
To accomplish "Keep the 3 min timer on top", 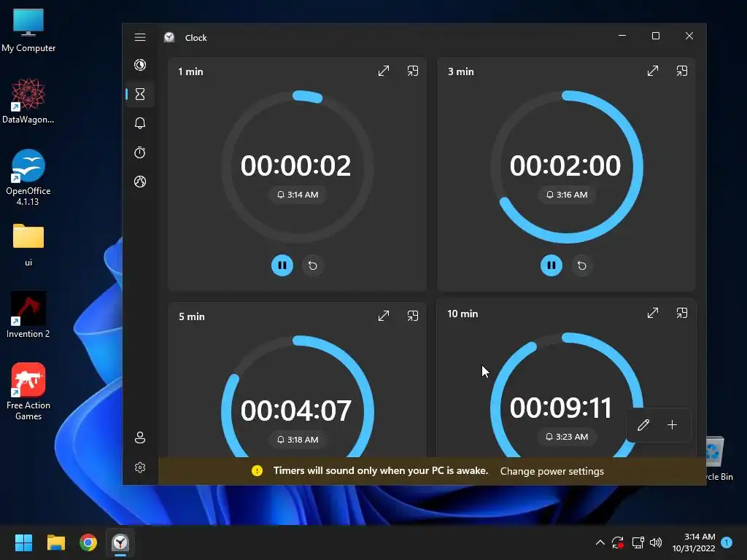I will pyautogui.click(x=682, y=71).
